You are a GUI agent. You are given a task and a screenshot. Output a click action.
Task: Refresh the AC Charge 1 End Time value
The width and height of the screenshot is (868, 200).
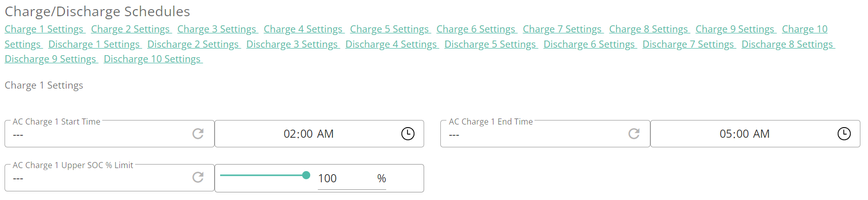(634, 134)
